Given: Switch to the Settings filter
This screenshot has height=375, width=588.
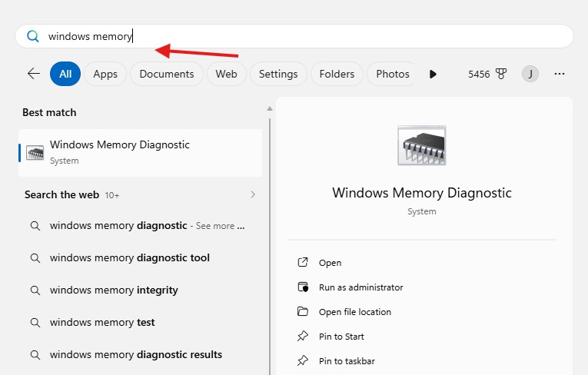Looking at the screenshot, I should pos(278,74).
